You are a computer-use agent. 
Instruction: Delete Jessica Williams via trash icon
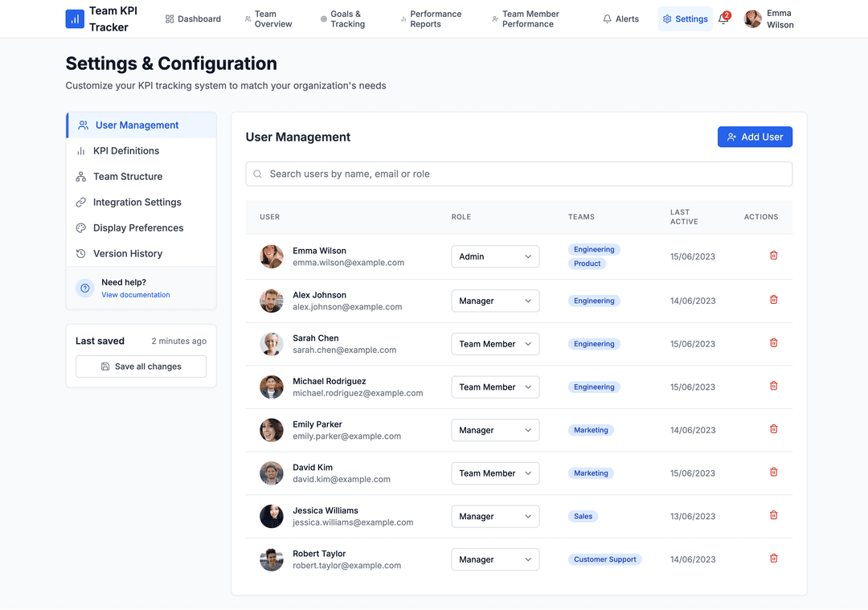click(x=773, y=515)
